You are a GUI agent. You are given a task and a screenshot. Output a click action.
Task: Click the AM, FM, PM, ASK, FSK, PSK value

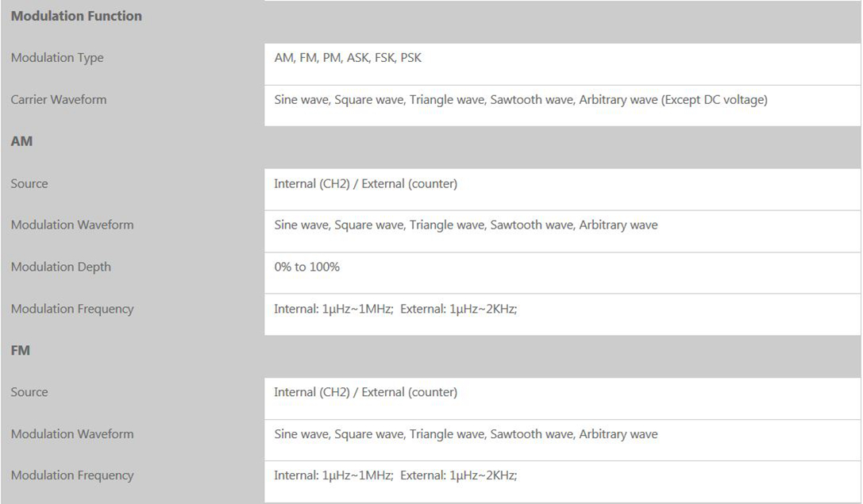[348, 58]
